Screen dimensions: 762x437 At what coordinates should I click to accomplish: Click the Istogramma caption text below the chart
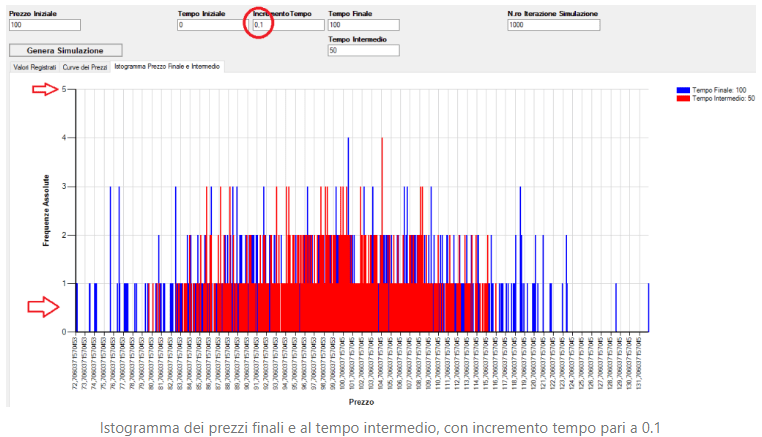tap(380, 427)
